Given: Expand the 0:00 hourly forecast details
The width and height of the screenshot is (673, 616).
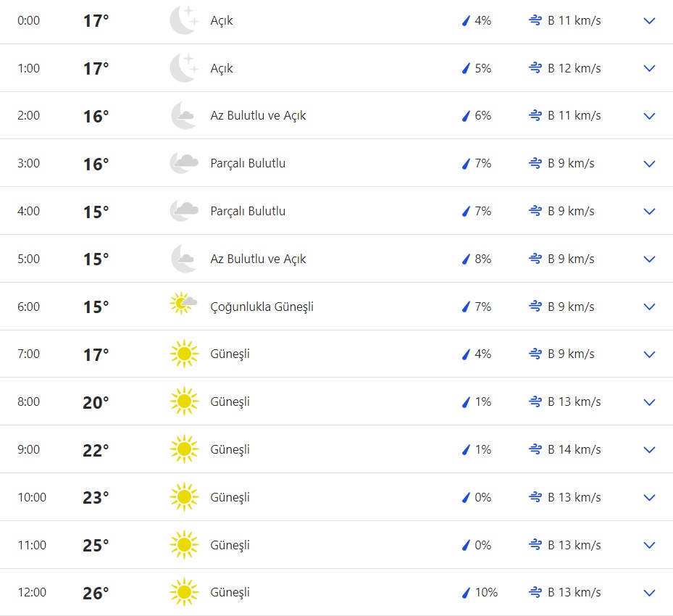Looking at the screenshot, I should click(649, 21).
